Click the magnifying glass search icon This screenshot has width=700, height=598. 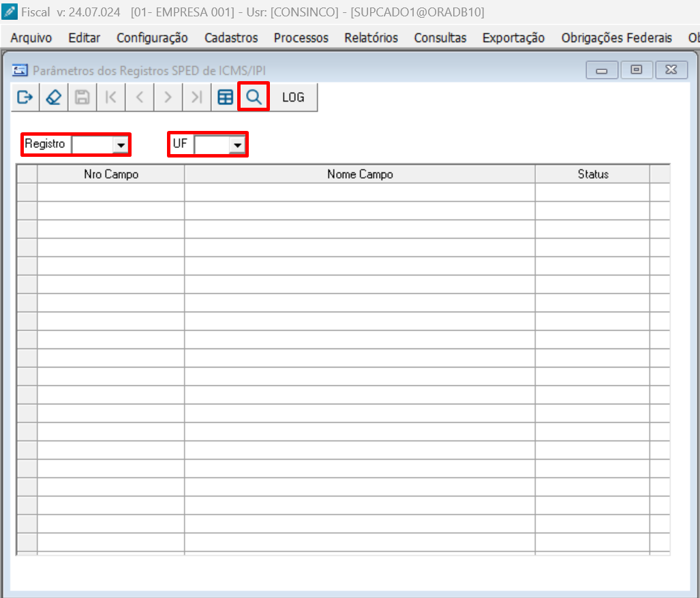tap(254, 96)
